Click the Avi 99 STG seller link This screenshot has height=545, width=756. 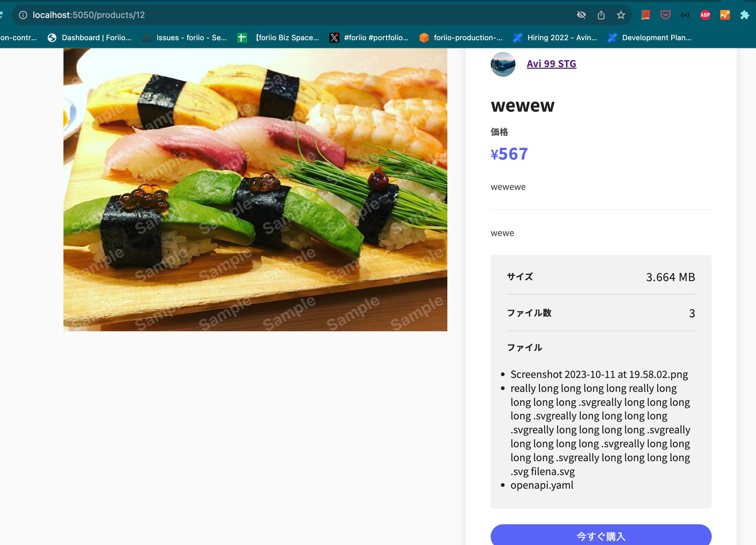[x=551, y=64]
